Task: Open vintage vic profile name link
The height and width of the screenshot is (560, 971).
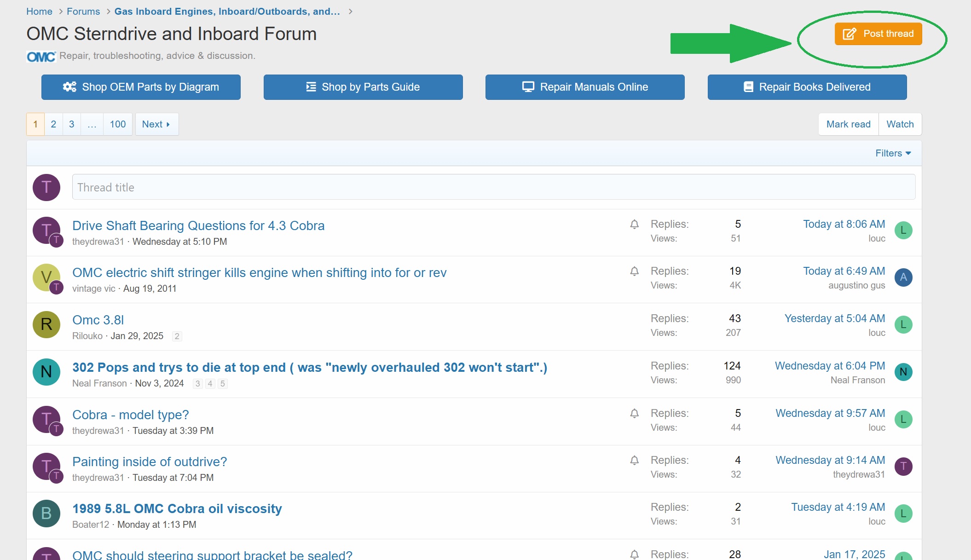Action: (x=94, y=289)
